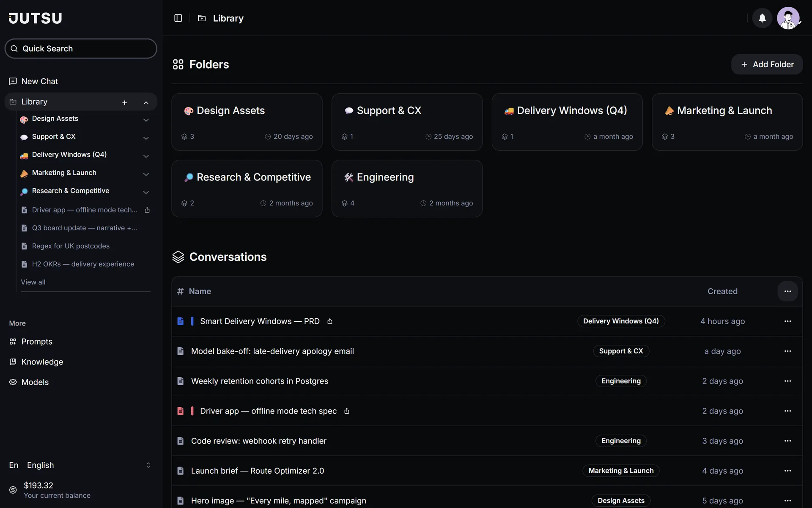This screenshot has height=508, width=812.
Task: Add a new item via Library plus icon
Action: tap(124, 102)
